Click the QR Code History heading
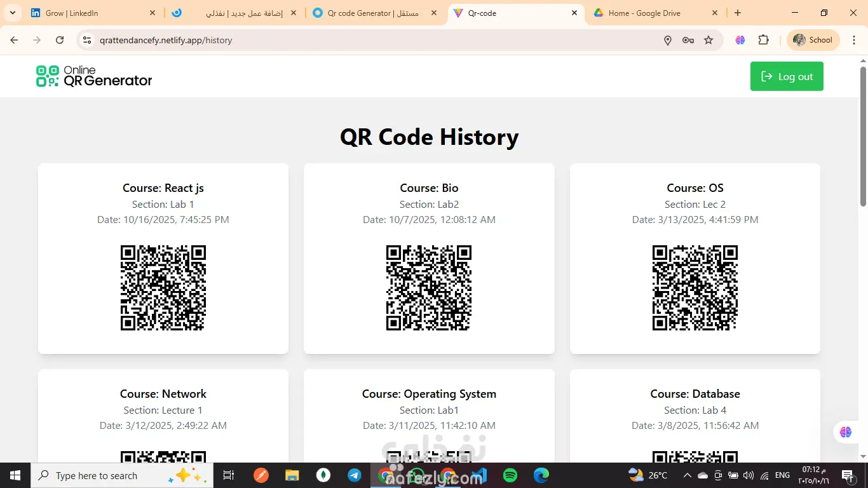Image resolution: width=868 pixels, height=488 pixels. [x=430, y=137]
